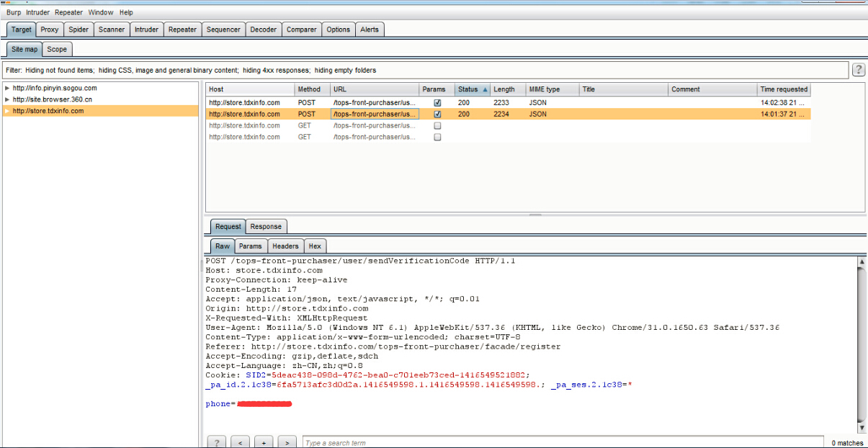The height and width of the screenshot is (448, 868).
Task: Sort table by Title column header
Action: (x=623, y=89)
